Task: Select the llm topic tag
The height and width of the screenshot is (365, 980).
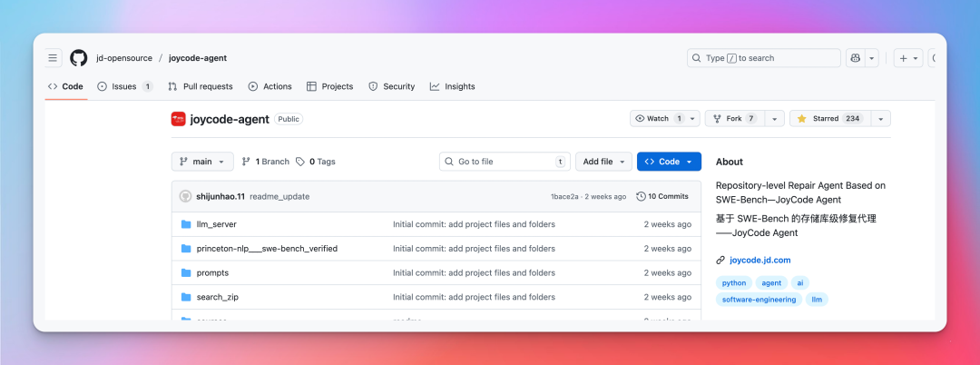Action: [817, 300]
